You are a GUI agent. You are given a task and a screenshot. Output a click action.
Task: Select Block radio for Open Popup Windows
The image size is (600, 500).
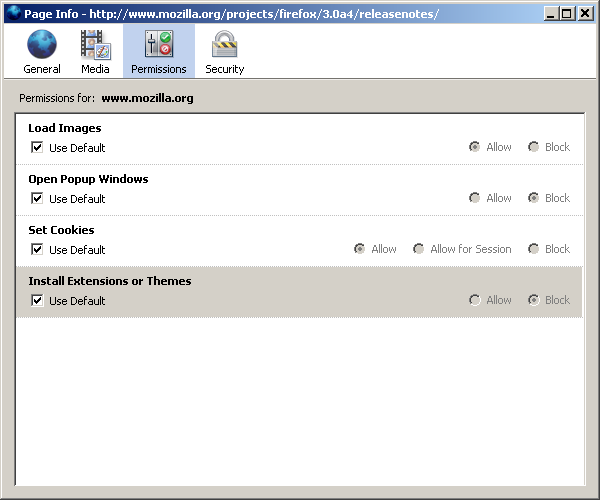point(533,198)
